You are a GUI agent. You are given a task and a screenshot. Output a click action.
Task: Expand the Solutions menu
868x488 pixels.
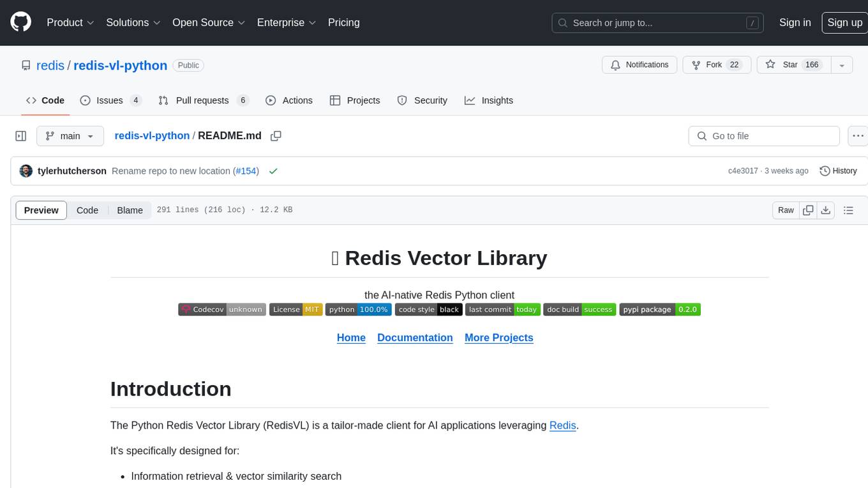tap(133, 22)
